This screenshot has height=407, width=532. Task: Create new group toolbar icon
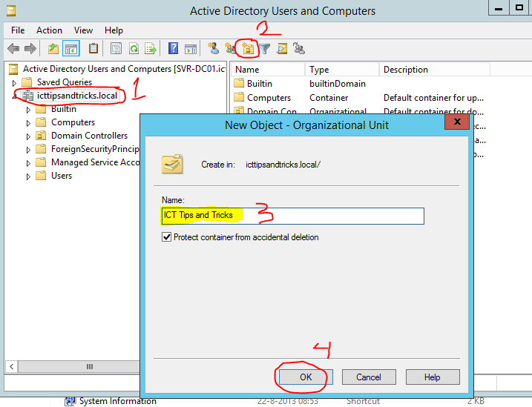pyautogui.click(x=230, y=48)
